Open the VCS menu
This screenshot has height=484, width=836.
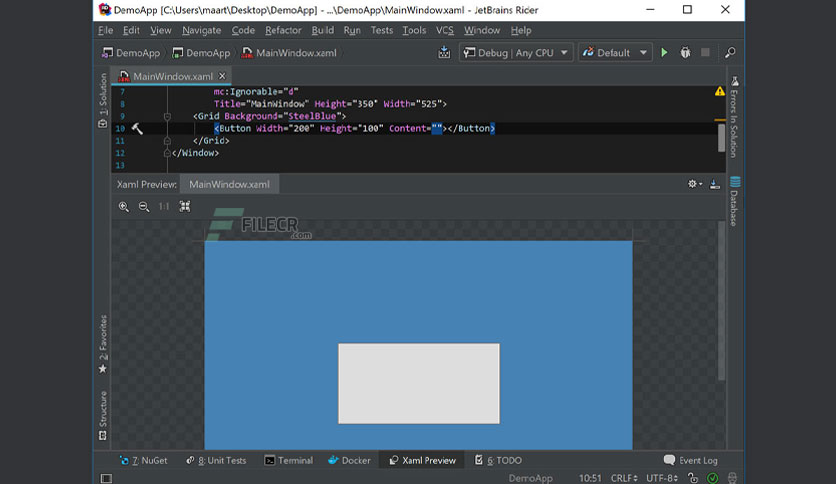pyautogui.click(x=445, y=30)
